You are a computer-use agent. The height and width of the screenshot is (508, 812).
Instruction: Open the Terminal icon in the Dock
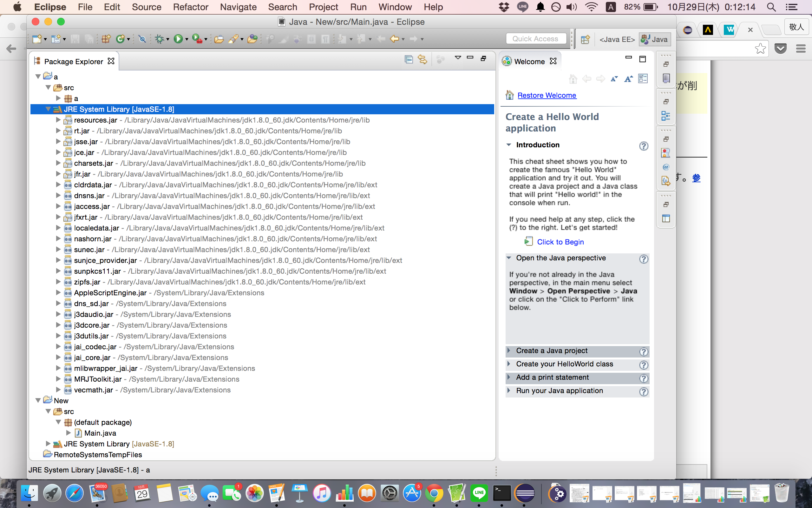(502, 493)
